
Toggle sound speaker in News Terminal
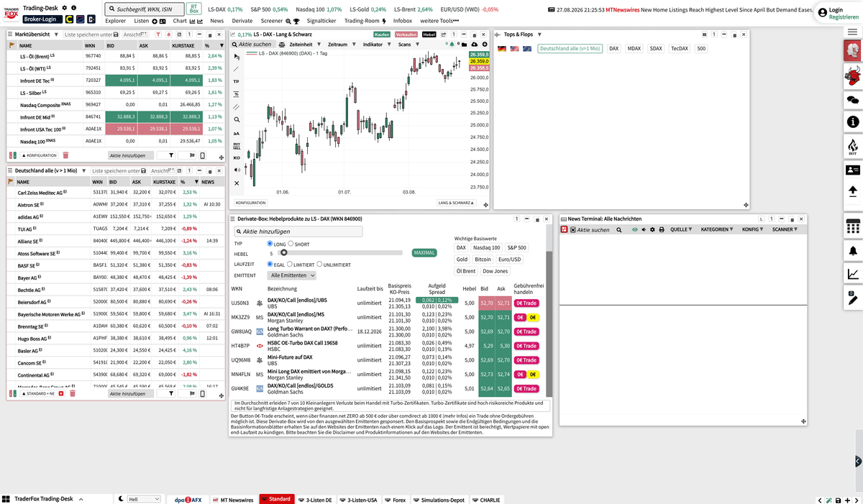point(644,229)
